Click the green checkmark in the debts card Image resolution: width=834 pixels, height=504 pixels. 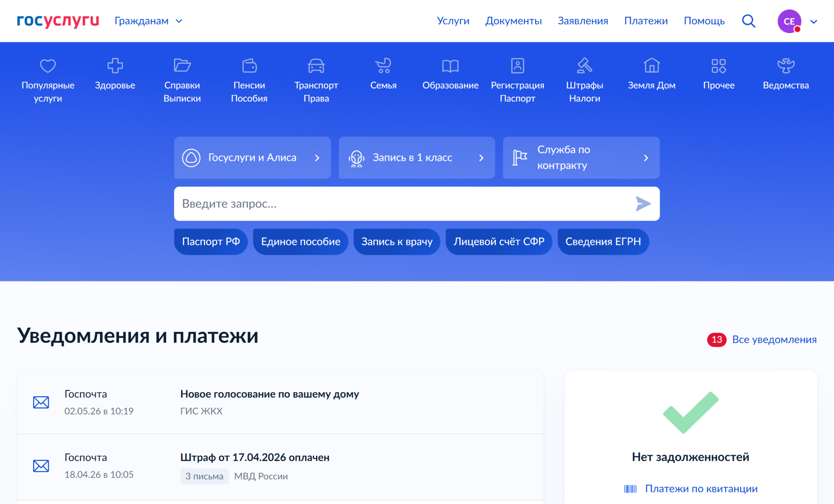(x=691, y=412)
